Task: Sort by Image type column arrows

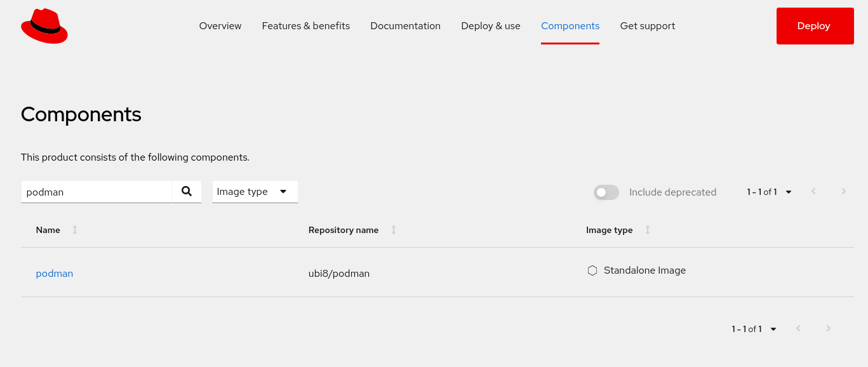Action: tap(648, 230)
